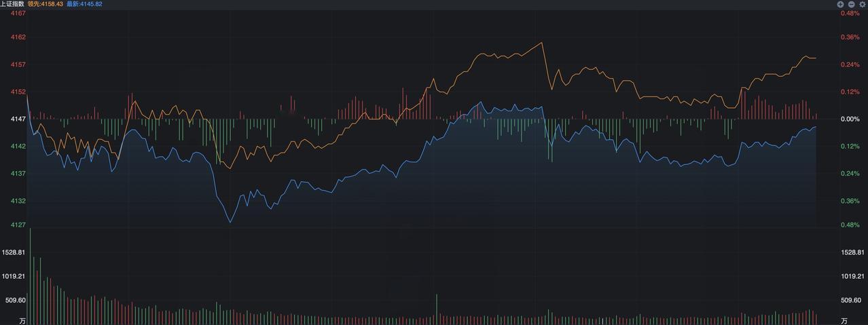Click the red 0.48% percent label
The height and width of the screenshot is (325, 868).
coord(850,13)
